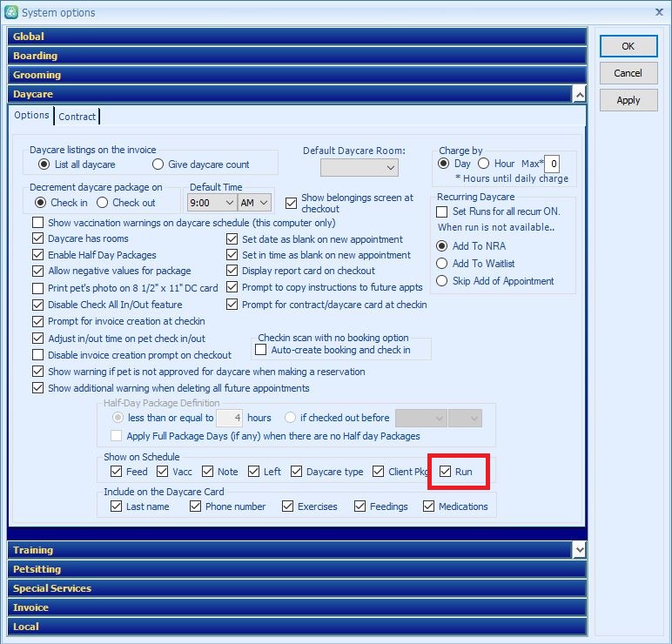Toggle Disable Check All In/Out feature
672x644 pixels.
click(x=37, y=305)
